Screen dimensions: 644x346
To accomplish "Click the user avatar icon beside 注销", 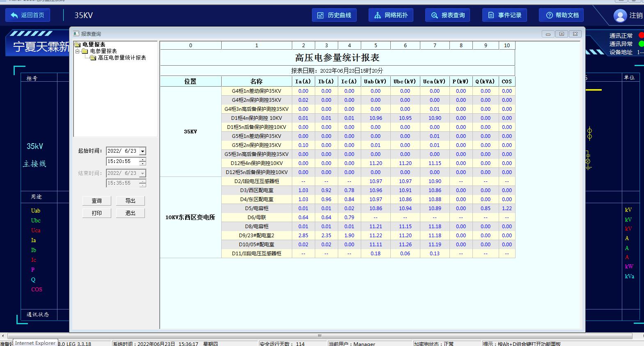I will pyautogui.click(x=620, y=16).
